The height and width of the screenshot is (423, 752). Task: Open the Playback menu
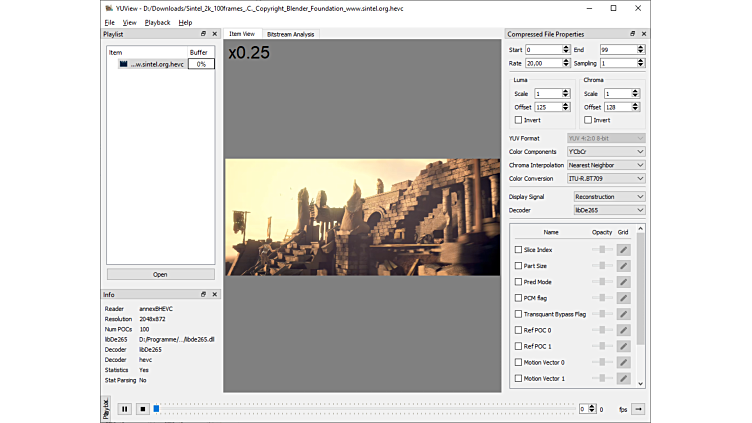point(157,22)
